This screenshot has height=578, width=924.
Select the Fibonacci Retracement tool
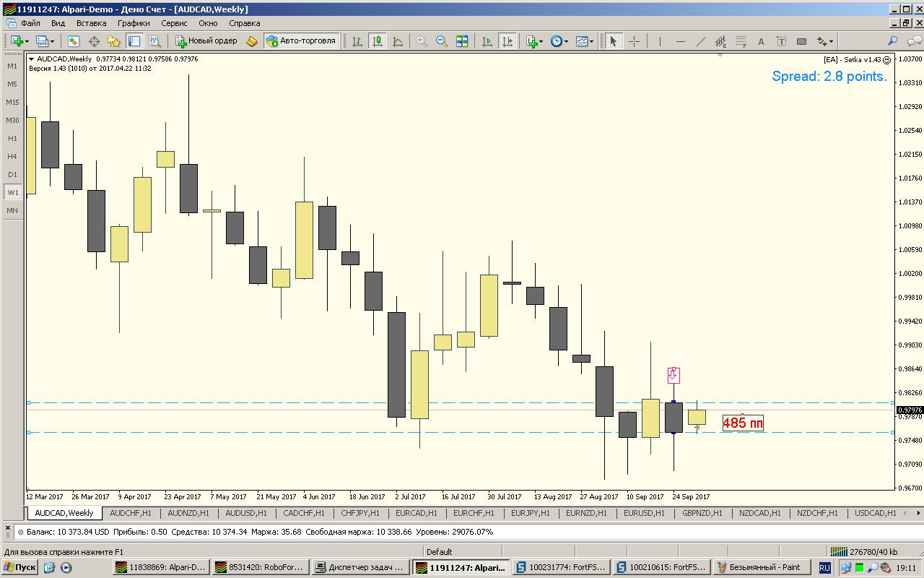741,41
